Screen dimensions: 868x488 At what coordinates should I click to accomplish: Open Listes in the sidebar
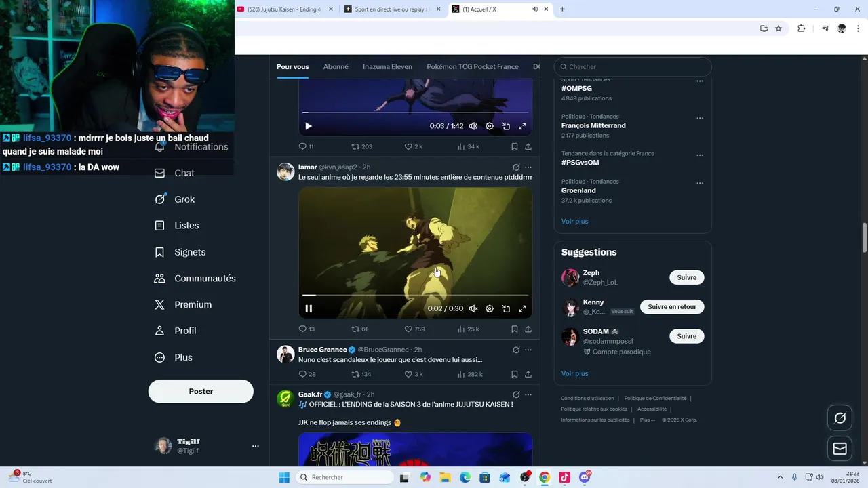click(x=177, y=226)
